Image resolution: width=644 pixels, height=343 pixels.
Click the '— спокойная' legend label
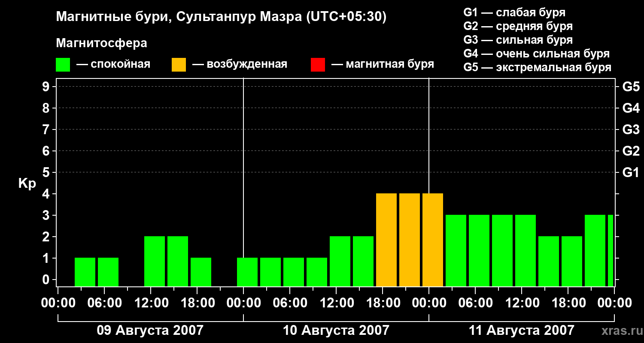pos(113,65)
